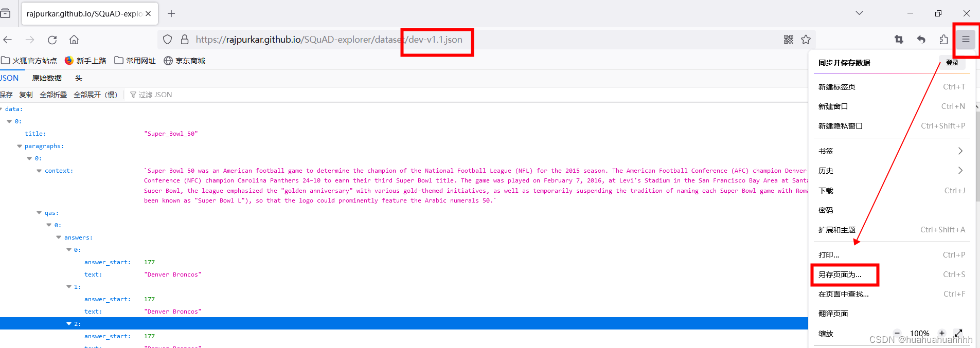Viewport: 980px width, 348px height.
Task: Collapse answers item 1 node
Action: pos(69,287)
